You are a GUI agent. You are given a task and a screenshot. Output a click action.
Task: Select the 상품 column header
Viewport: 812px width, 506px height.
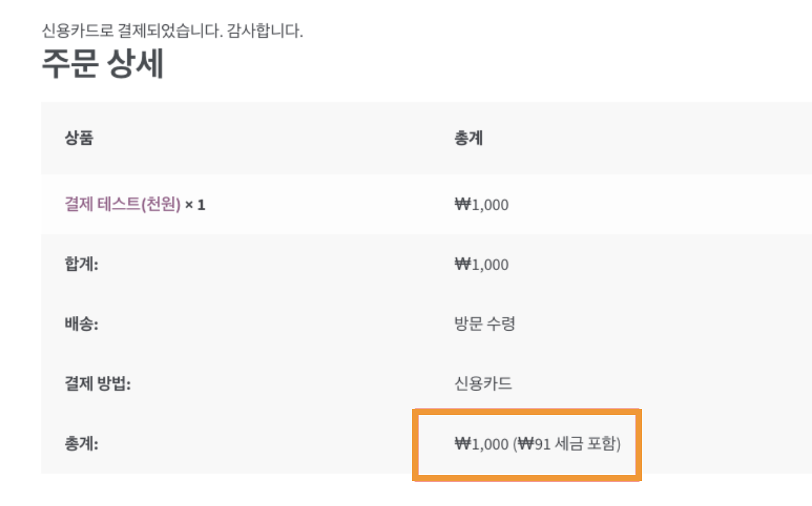[x=79, y=138]
